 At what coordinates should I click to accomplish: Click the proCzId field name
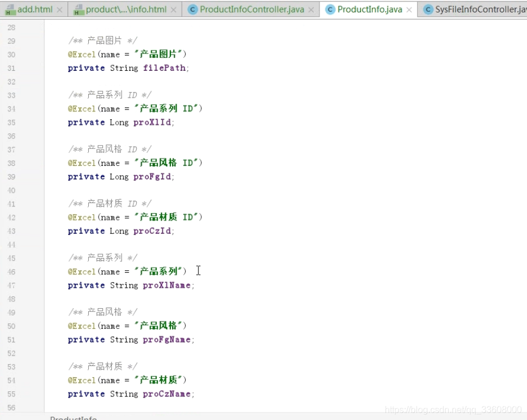[x=152, y=231]
